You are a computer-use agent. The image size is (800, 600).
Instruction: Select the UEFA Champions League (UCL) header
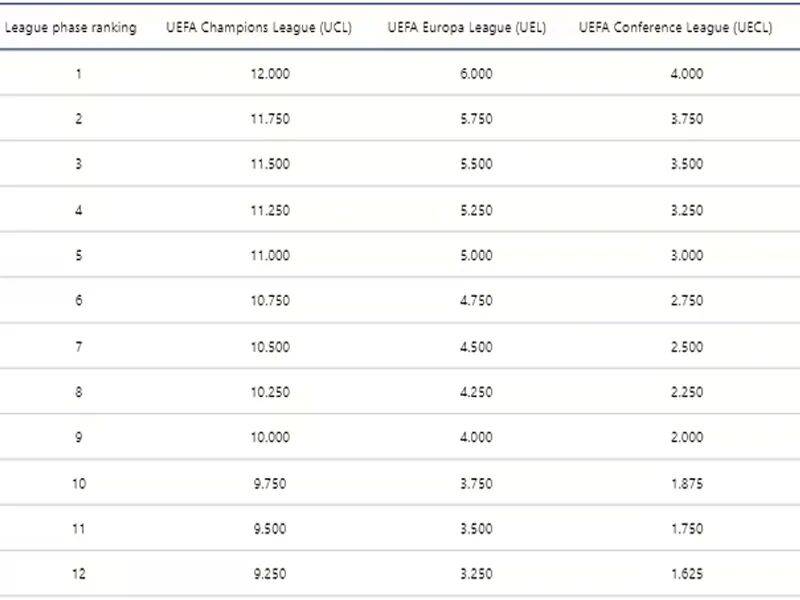click(x=259, y=28)
